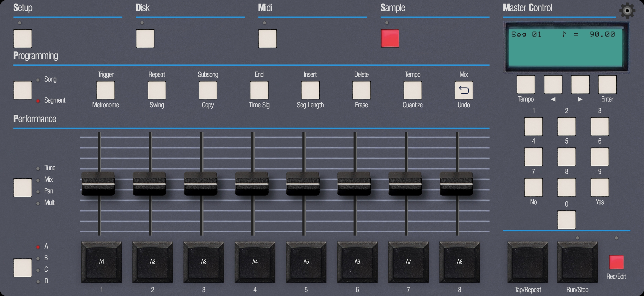Screen dimensions: 644x296
Task: Cycle the A/B/C/D bank selector button
Action: pyautogui.click(x=23, y=268)
